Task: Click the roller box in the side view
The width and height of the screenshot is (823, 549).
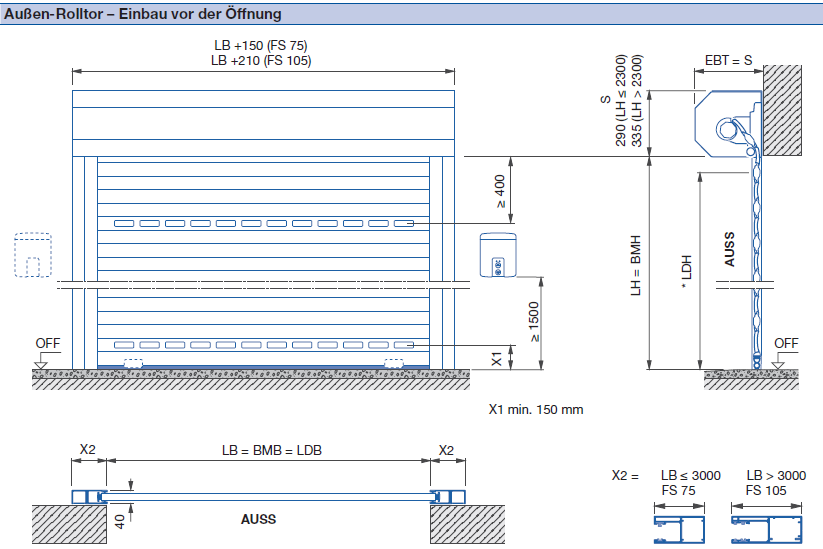Action: [729, 124]
